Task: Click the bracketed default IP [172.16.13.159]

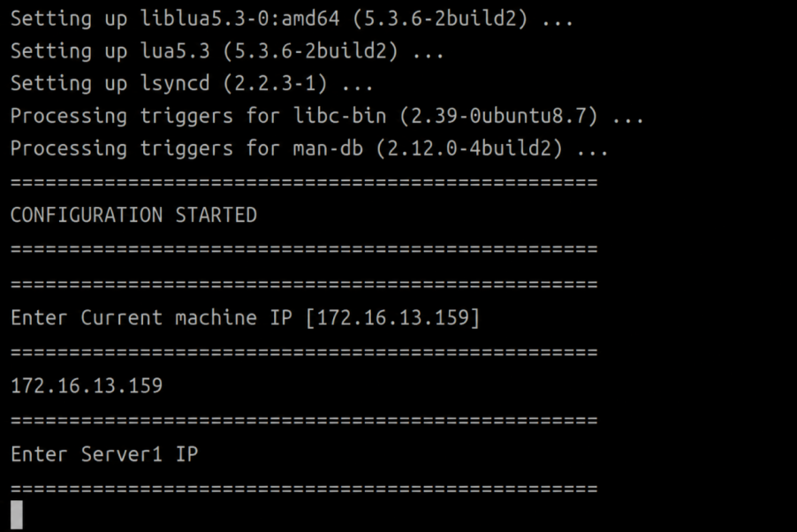Action: click(x=392, y=318)
